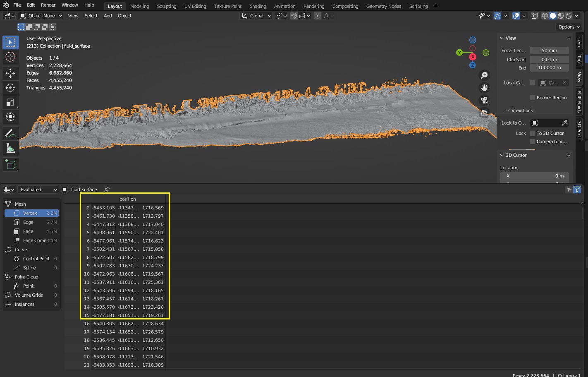Click the eyedropper next to Lock to Object
588x377 pixels.
point(564,123)
